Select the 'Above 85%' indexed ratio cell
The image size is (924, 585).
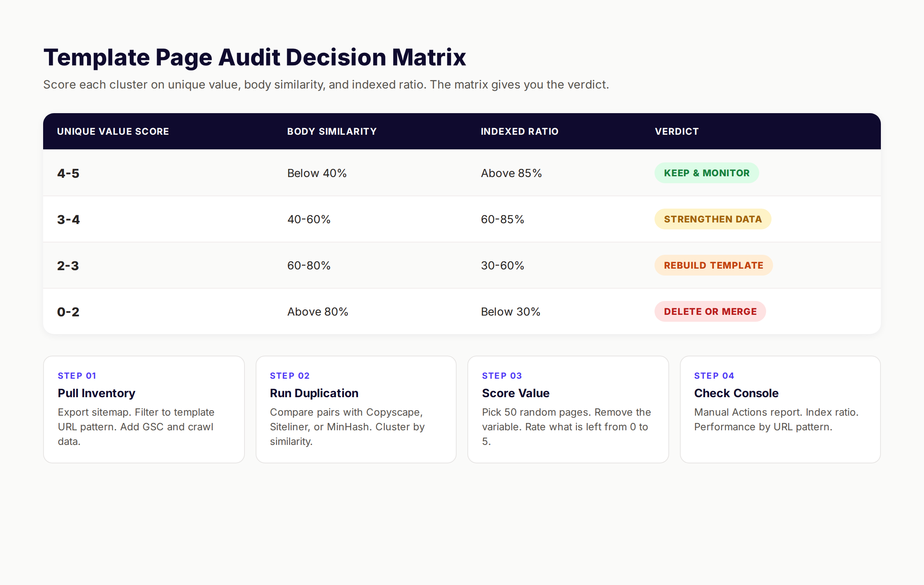click(511, 173)
